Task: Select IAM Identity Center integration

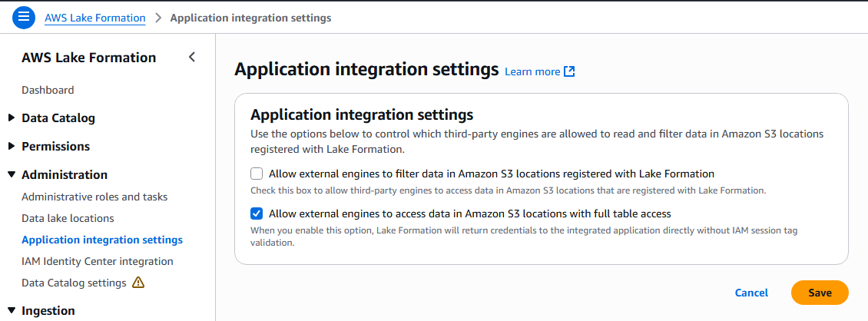Action: (x=98, y=261)
